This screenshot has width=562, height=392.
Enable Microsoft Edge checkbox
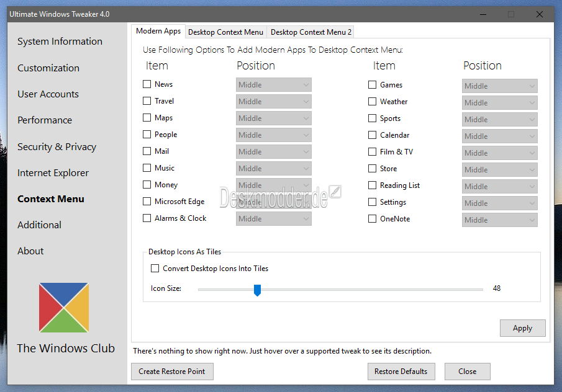pos(147,202)
